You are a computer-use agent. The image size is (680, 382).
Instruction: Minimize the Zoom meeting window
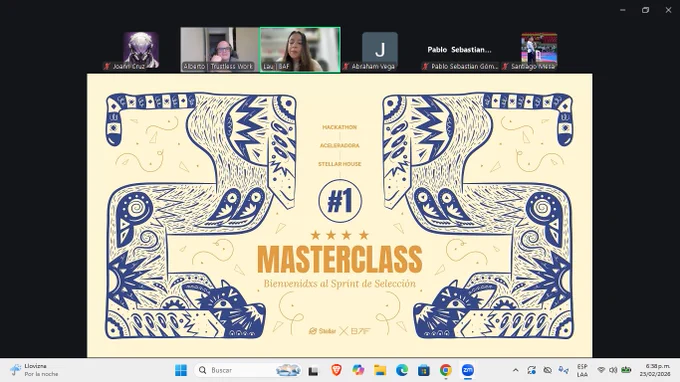pos(623,10)
